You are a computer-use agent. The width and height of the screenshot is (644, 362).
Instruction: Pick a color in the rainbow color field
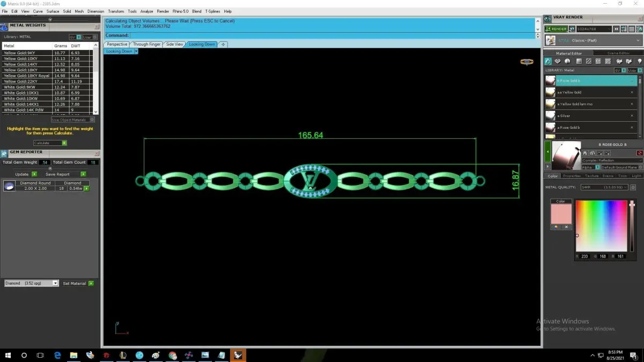click(x=601, y=226)
